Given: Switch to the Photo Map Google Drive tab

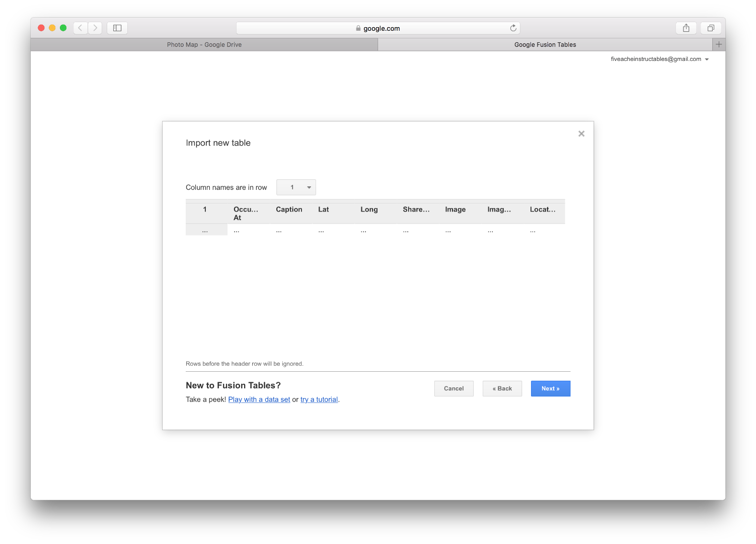Looking at the screenshot, I should point(204,44).
